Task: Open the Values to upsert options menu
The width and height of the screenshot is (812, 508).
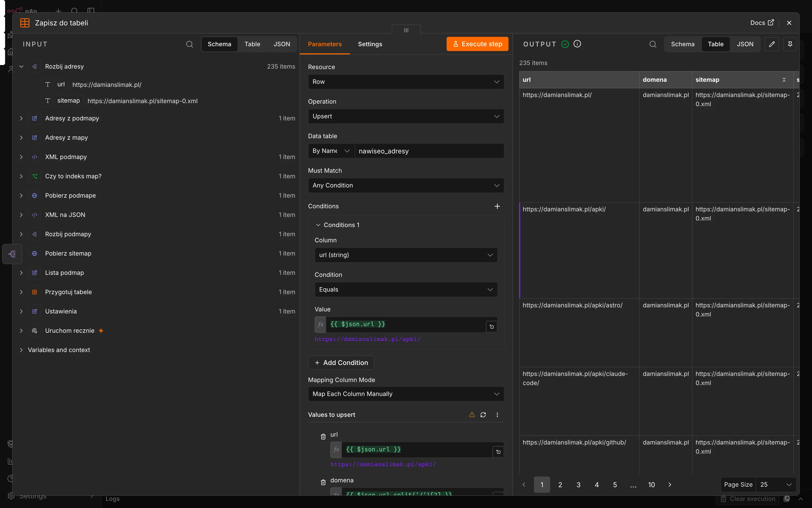Action: (x=497, y=415)
